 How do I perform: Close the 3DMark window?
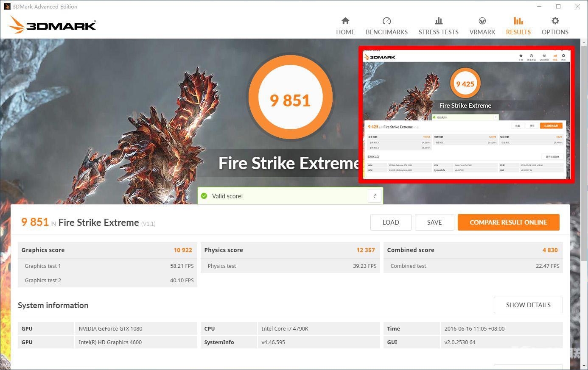(x=578, y=6)
